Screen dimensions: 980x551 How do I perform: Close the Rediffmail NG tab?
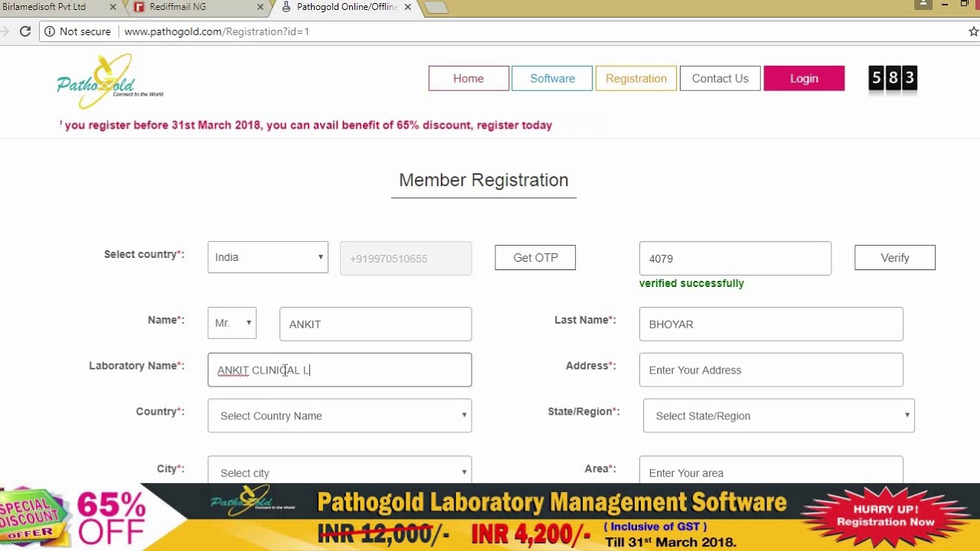point(260,7)
